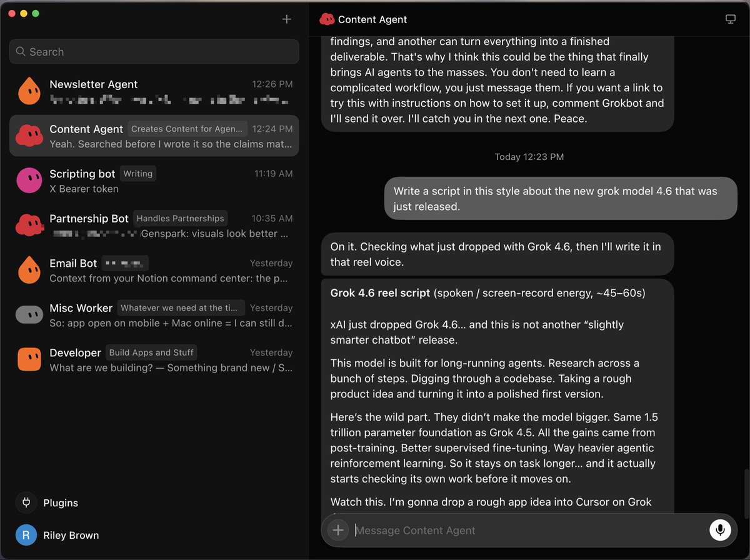750x560 pixels.
Task: Click the search magnifier icon
Action: [x=21, y=51]
